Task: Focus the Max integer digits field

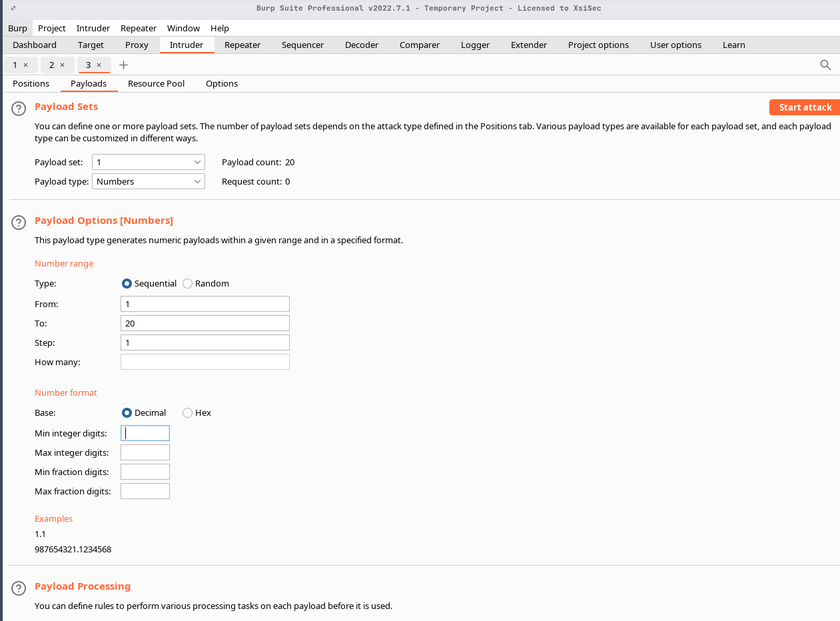Action: [x=145, y=452]
